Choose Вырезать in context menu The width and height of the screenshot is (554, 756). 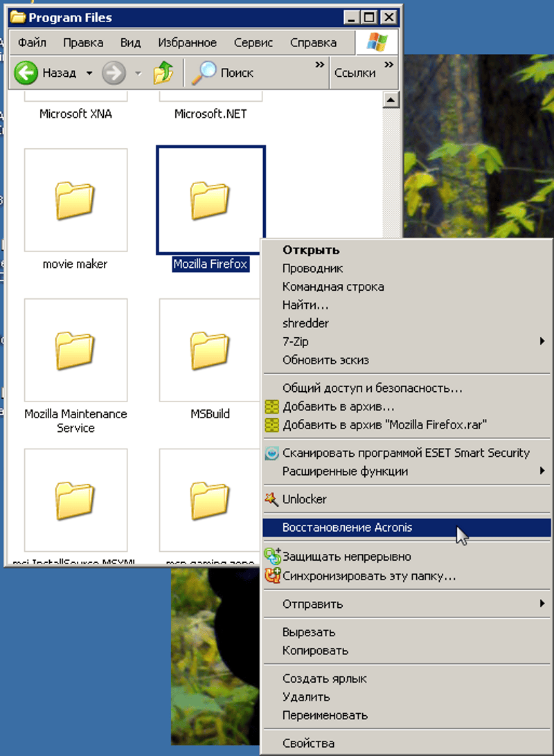pyautogui.click(x=406, y=632)
